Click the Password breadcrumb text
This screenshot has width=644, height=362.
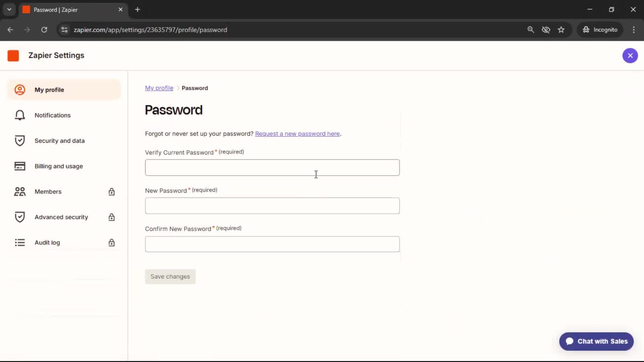tap(195, 88)
